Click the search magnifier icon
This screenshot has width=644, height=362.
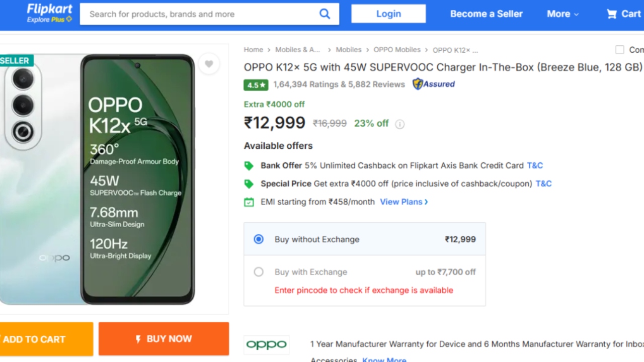[x=325, y=14]
